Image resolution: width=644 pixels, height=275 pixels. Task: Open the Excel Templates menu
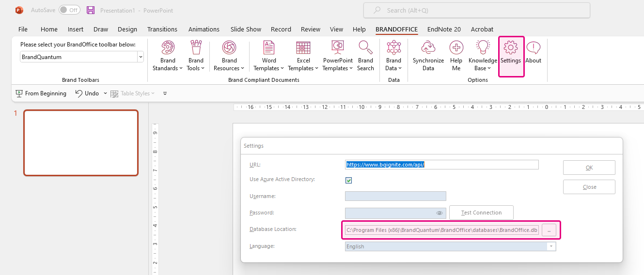click(x=303, y=56)
